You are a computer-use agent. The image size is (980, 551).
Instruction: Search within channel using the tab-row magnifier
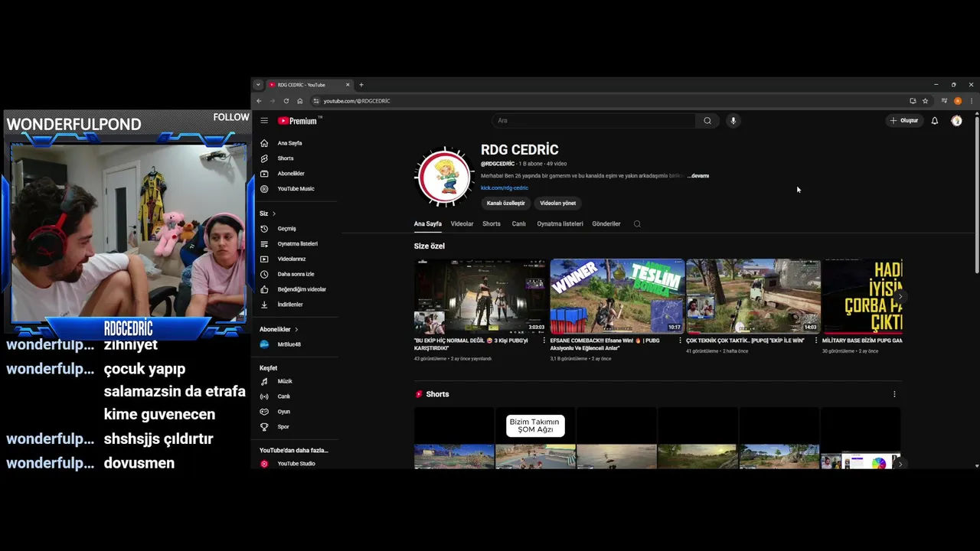pos(637,224)
